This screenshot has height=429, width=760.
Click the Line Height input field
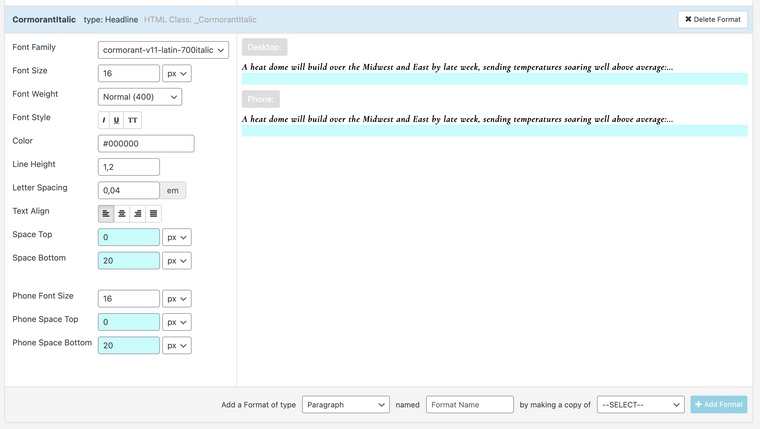point(129,166)
